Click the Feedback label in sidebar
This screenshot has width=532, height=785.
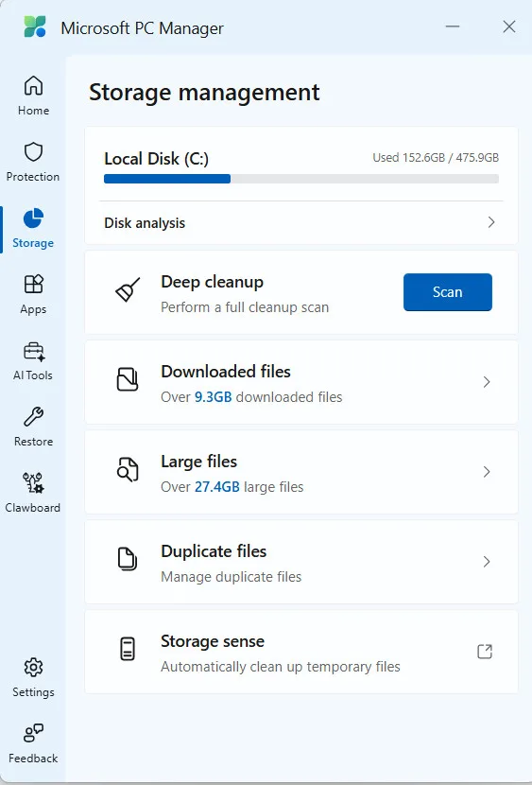[33, 759]
